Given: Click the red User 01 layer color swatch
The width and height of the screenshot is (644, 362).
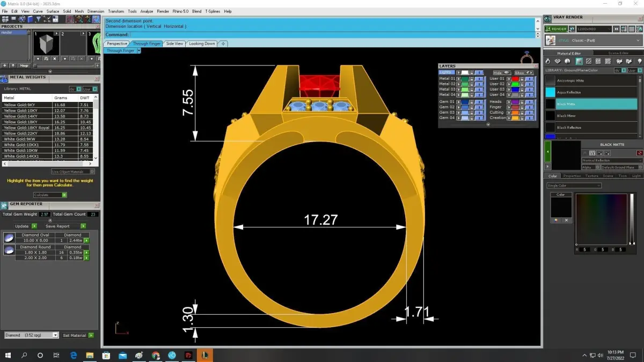Looking at the screenshot, I should [x=515, y=79].
